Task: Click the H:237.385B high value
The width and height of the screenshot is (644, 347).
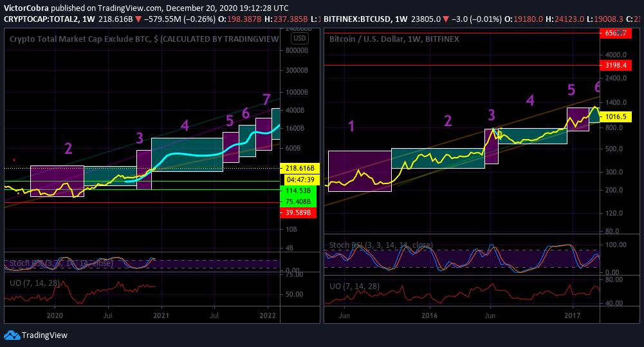Action: tap(286, 19)
